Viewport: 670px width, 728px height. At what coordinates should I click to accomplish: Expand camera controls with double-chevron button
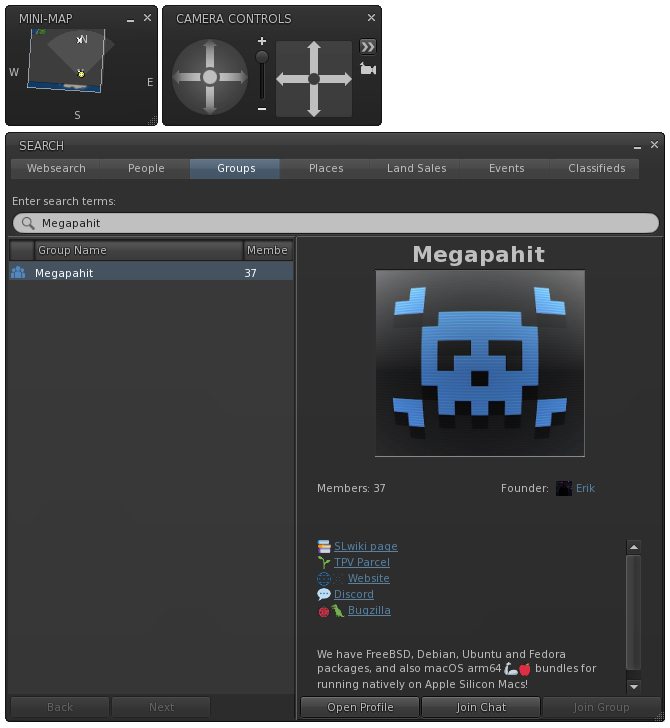[368, 47]
